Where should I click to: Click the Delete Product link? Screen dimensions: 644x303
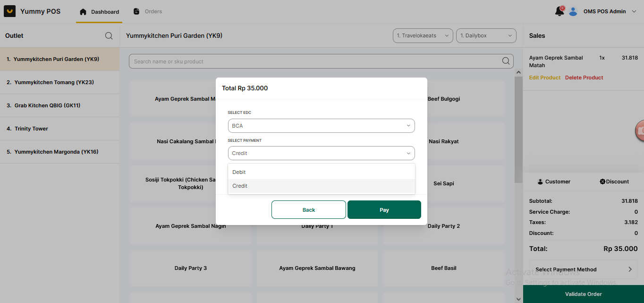(584, 78)
